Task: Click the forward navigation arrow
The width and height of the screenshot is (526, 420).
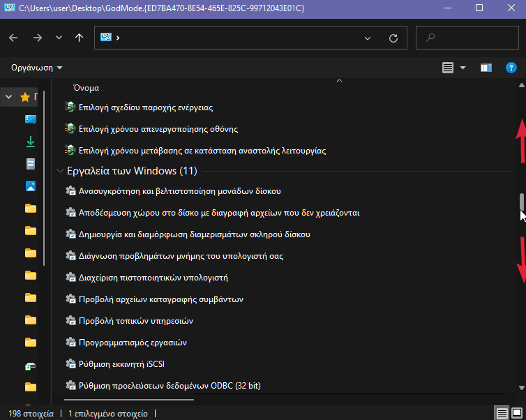Action: [38, 38]
